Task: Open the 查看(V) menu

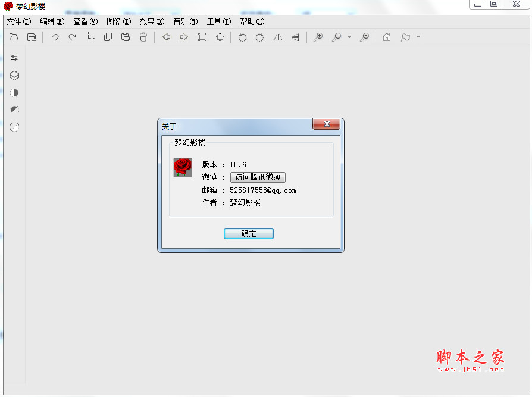Action: tap(86, 21)
